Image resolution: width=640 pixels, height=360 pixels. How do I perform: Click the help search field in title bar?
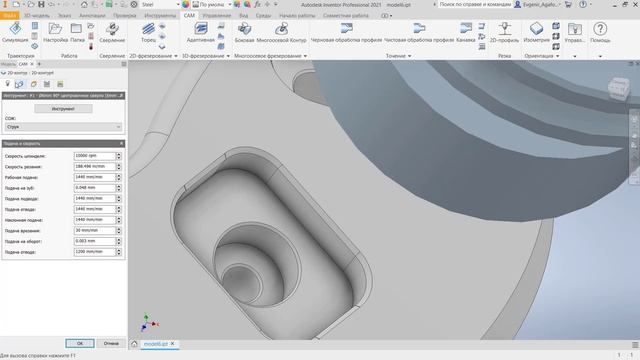[x=474, y=4]
